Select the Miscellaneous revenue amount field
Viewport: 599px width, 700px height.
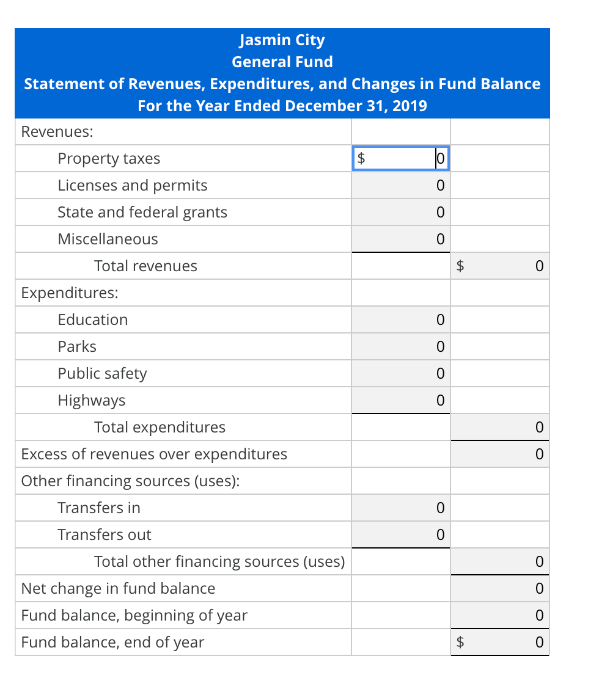pos(400,239)
